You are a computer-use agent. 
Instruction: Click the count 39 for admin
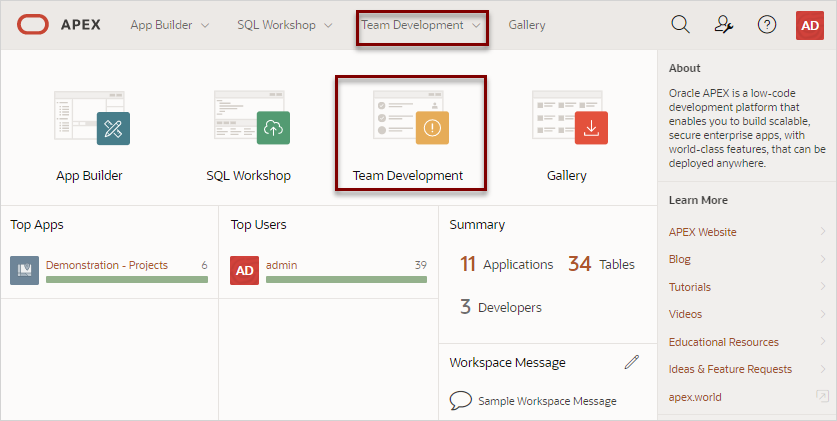[x=421, y=265]
